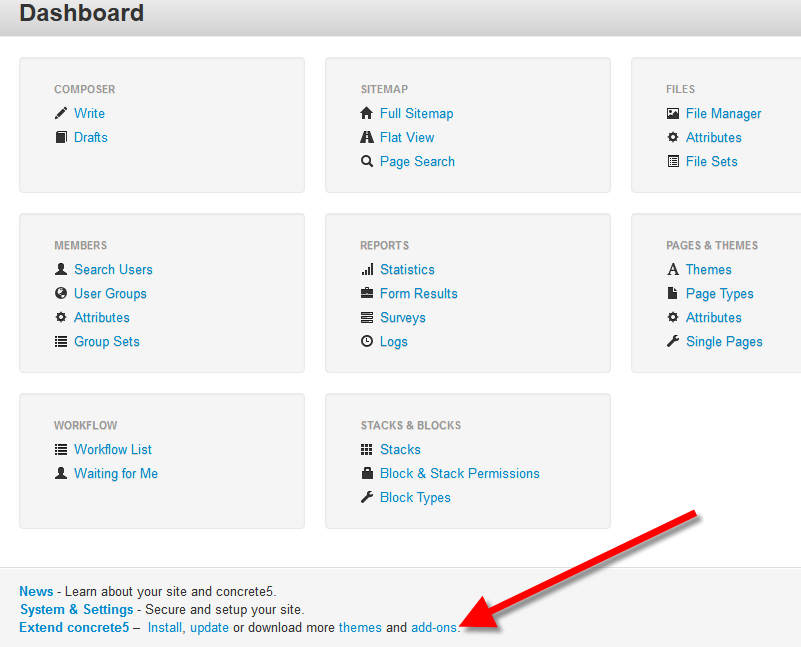Open System & Settings in footer
This screenshot has height=647, width=801.
coord(76,609)
